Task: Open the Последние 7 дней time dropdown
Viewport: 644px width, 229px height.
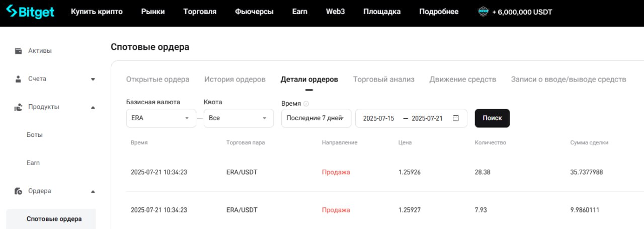Action: click(316, 118)
